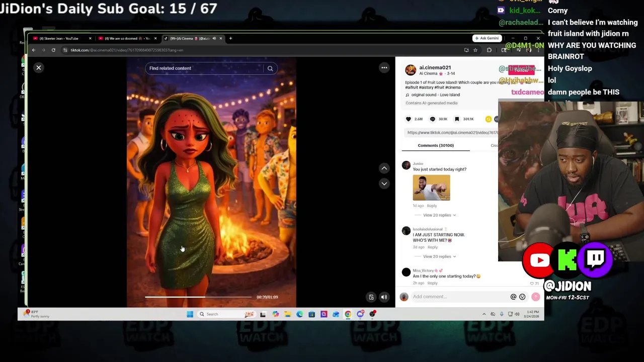Viewport: 644px width, 362px height.
Task: Open the 83°F weather widget
Action: click(x=36, y=314)
